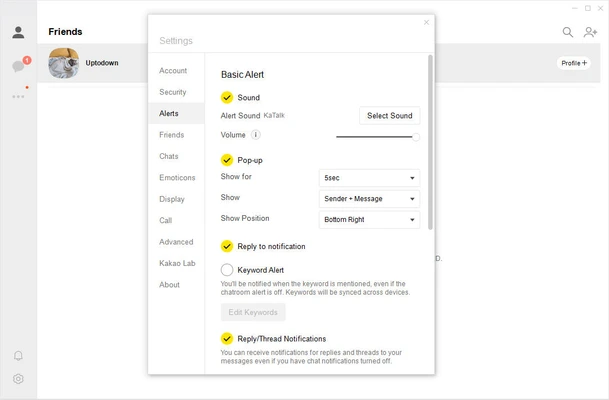
Task: Go to Kakao Lab settings
Action: (177, 263)
